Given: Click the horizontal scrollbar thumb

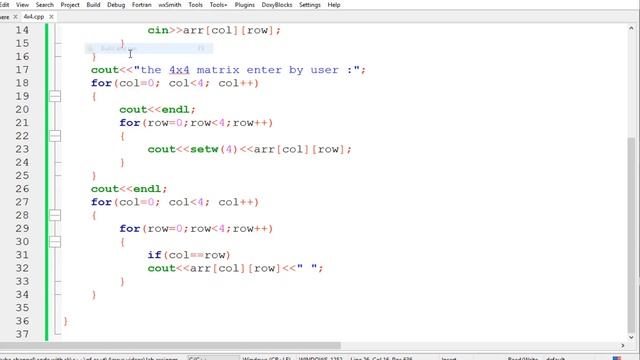Looking at the screenshot, I should tap(170, 346).
